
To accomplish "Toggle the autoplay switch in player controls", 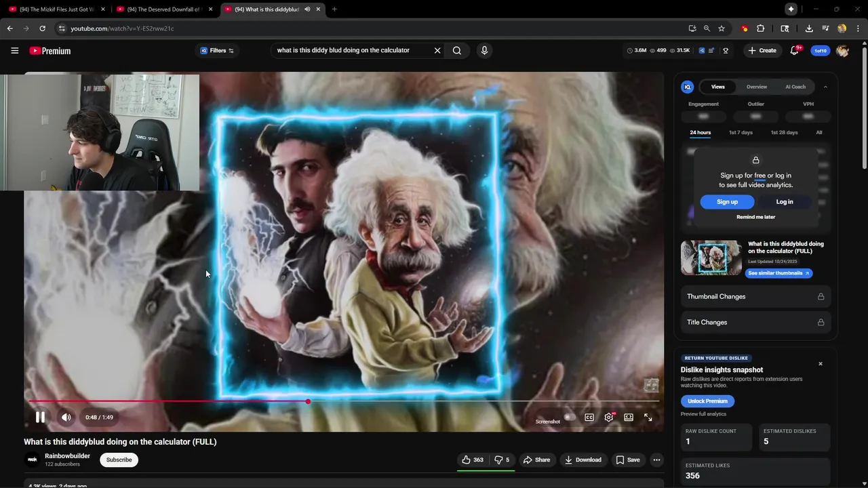I will tap(570, 418).
